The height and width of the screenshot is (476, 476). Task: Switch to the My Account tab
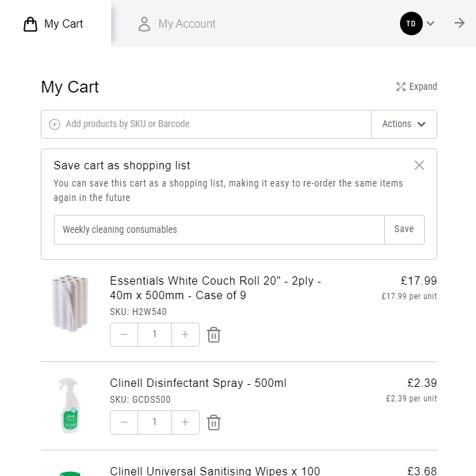[x=177, y=24]
